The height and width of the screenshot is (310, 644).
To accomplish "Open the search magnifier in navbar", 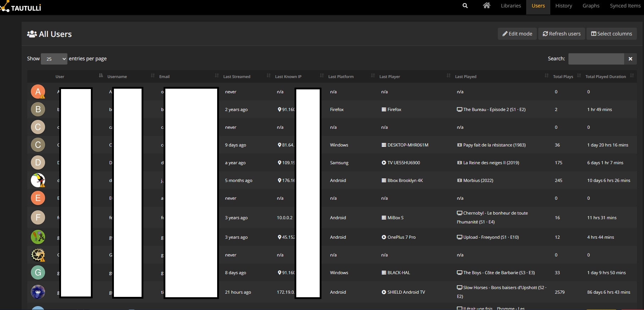I will tap(465, 6).
